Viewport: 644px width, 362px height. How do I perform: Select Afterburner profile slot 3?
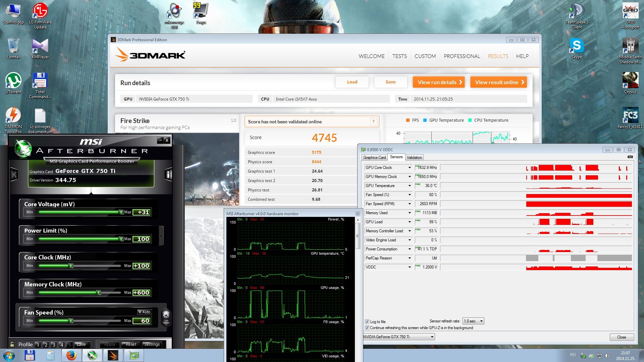[x=53, y=345]
